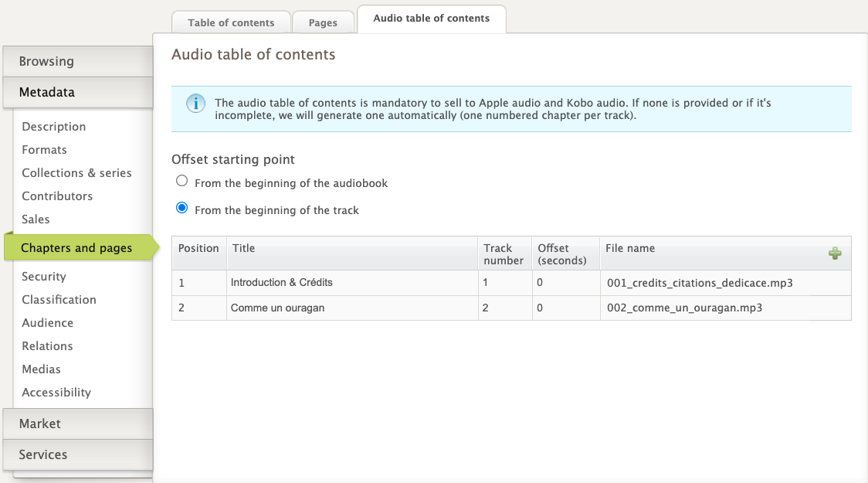868x483 pixels.
Task: Click the green plus add-row icon
Action: click(x=835, y=253)
